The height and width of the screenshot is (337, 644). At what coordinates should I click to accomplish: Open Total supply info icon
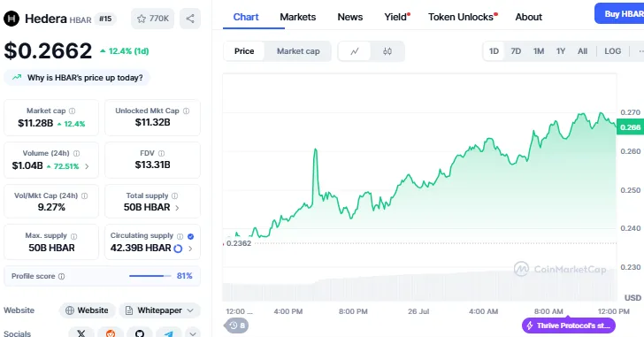174,195
